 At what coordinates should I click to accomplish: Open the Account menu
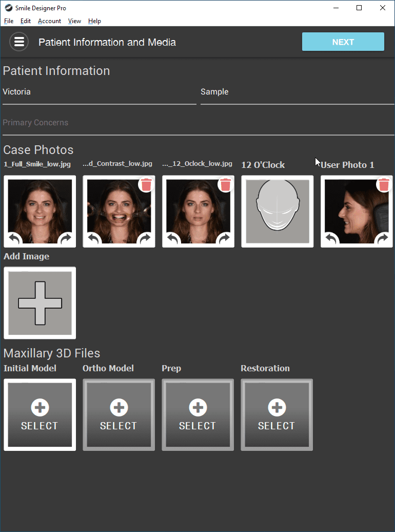pyautogui.click(x=49, y=21)
